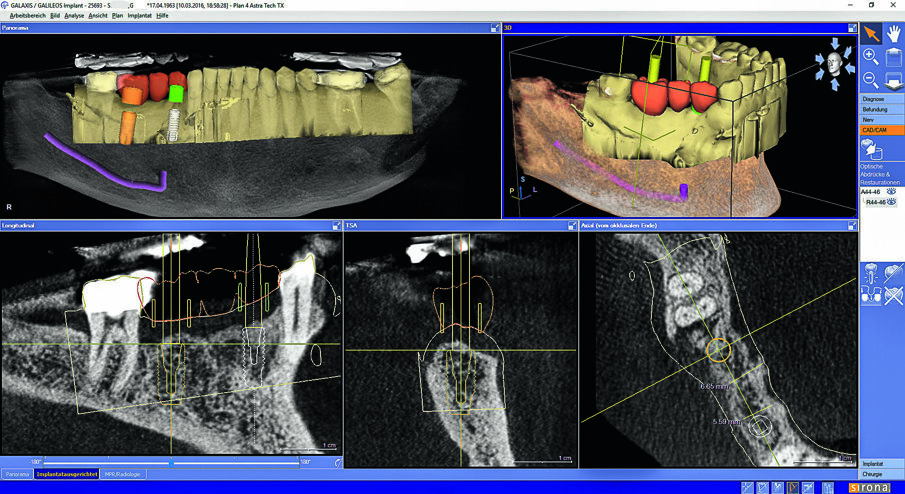Select the Implantatausgerichtet tab
The width and height of the screenshot is (905, 494).
[x=66, y=474]
